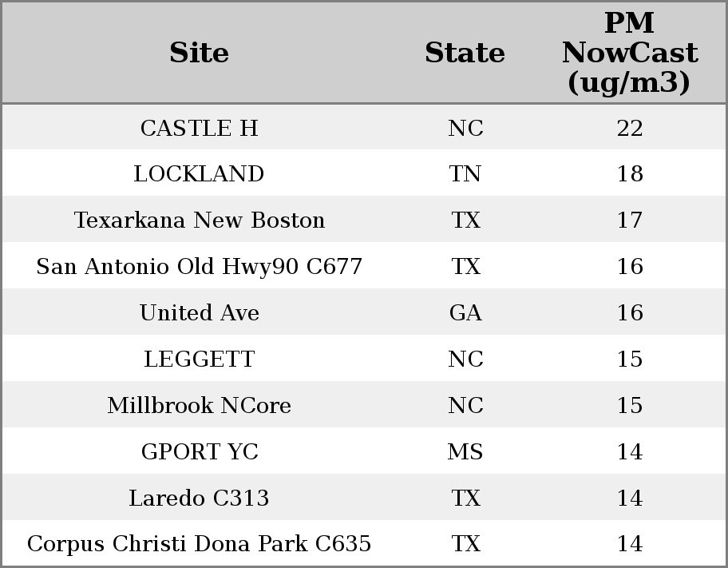Viewport: 728px width, 568px height.
Task: Click the Laredo C313 site cell
Action: [200, 498]
